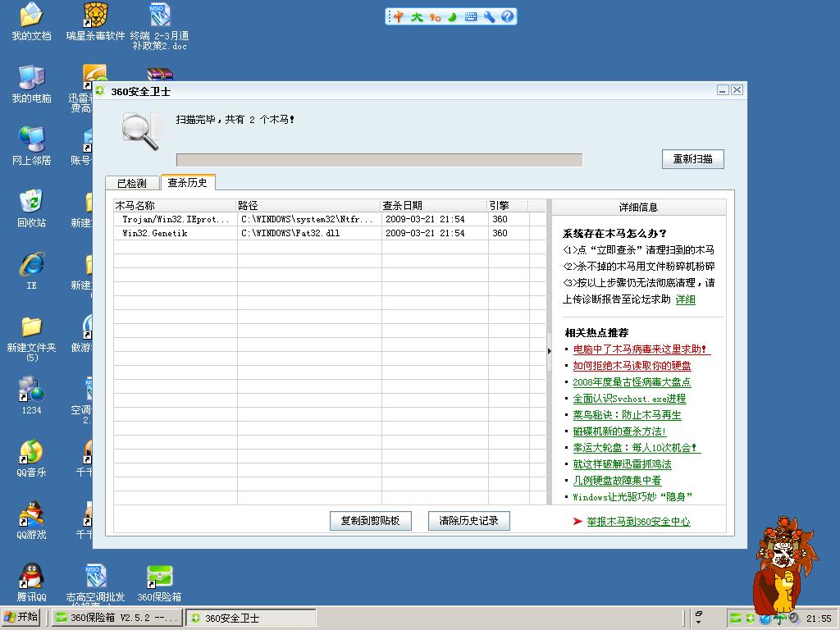Select the 瑞星杀毒软件 desktop icon
840x630 pixels.
pos(95,21)
